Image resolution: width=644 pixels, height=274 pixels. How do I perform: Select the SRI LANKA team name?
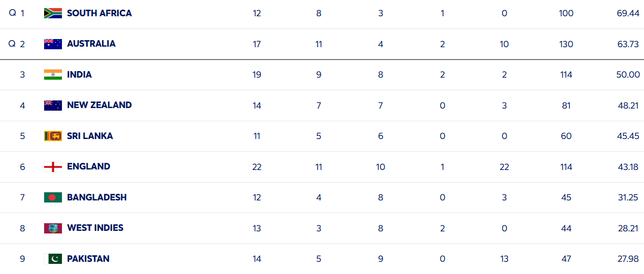tap(90, 136)
